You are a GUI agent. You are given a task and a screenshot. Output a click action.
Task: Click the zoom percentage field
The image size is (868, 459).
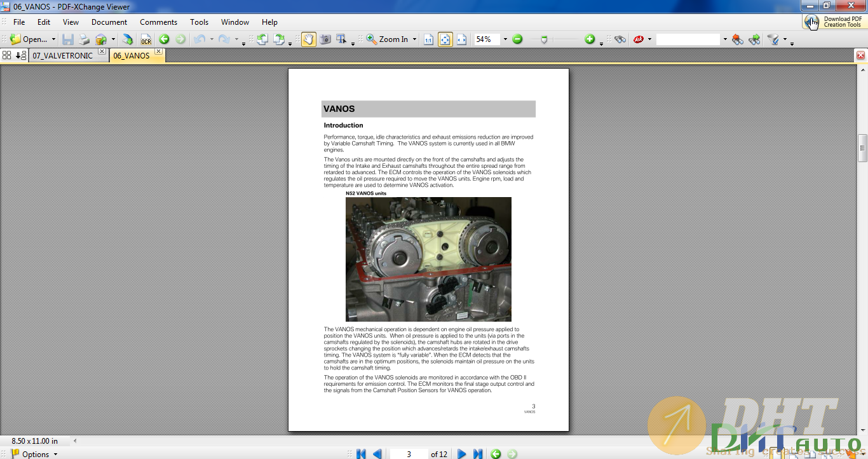[x=487, y=39]
